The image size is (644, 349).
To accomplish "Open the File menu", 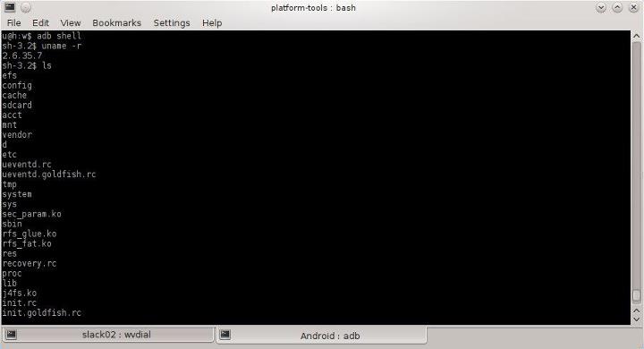I will pos(14,23).
